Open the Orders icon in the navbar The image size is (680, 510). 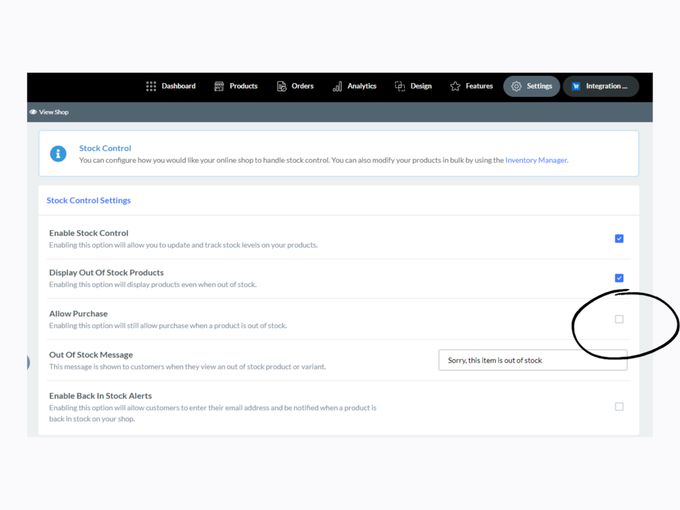pos(282,86)
